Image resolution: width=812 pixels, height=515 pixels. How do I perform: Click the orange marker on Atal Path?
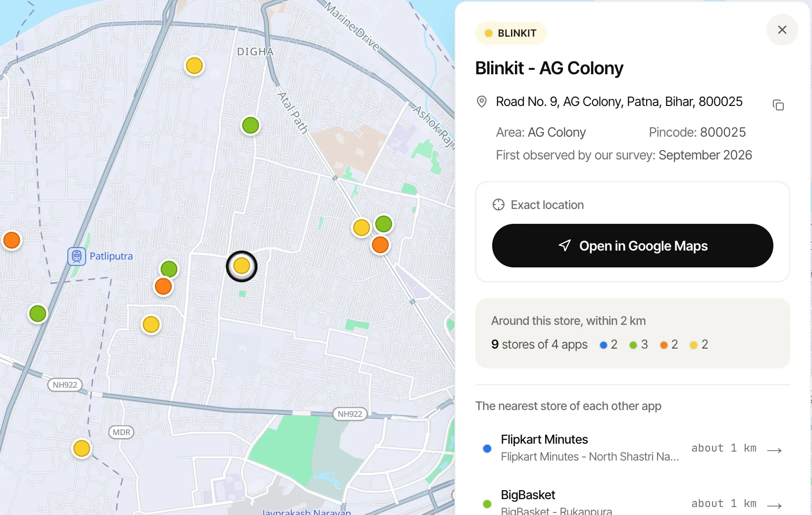click(x=380, y=245)
